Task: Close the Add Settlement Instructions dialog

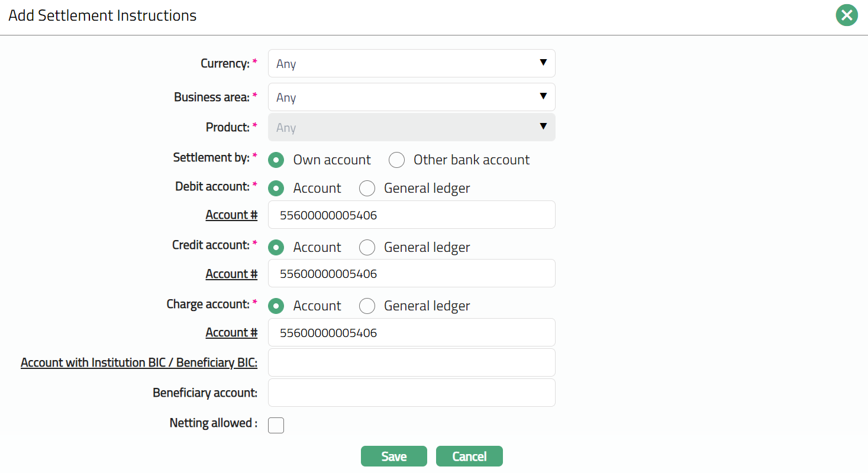Action: (x=847, y=15)
